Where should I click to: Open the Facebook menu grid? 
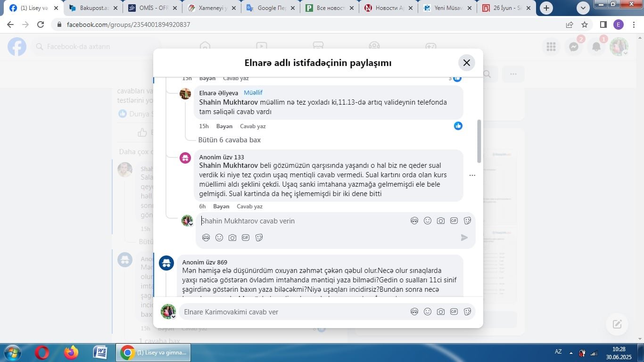(x=551, y=47)
